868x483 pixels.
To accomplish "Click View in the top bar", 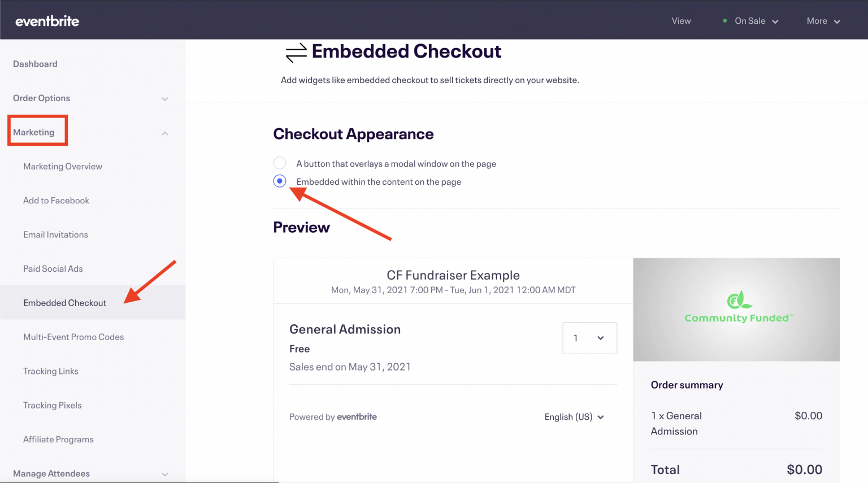I will [681, 21].
